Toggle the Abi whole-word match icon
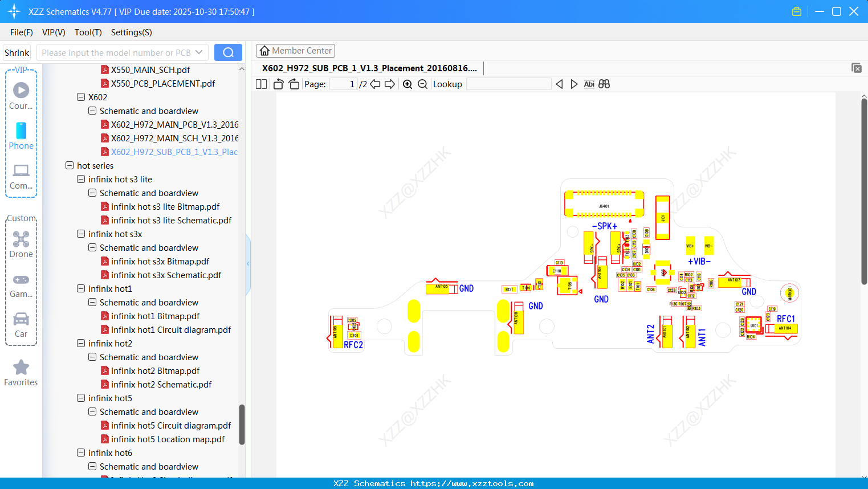Image resolution: width=868 pixels, height=489 pixels. pyautogui.click(x=589, y=84)
